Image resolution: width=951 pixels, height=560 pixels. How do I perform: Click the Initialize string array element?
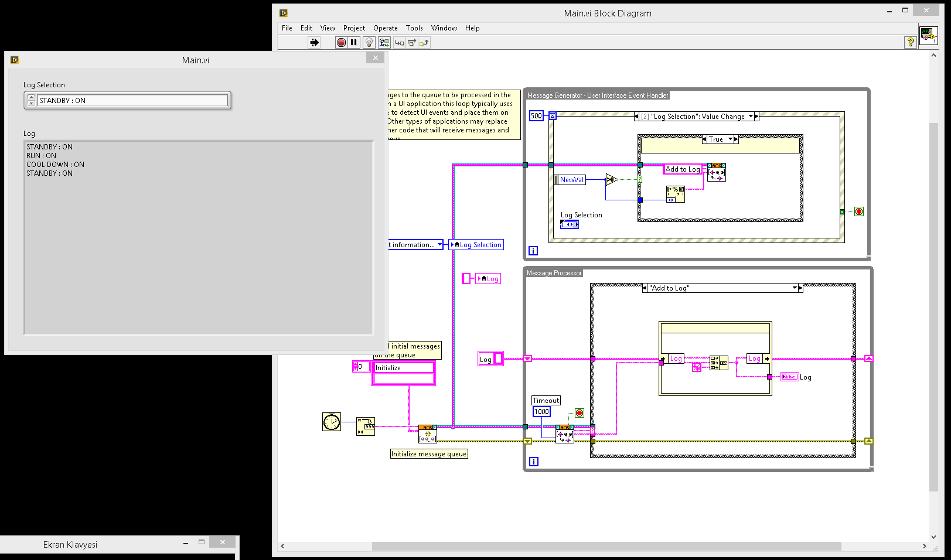pyautogui.click(x=404, y=368)
